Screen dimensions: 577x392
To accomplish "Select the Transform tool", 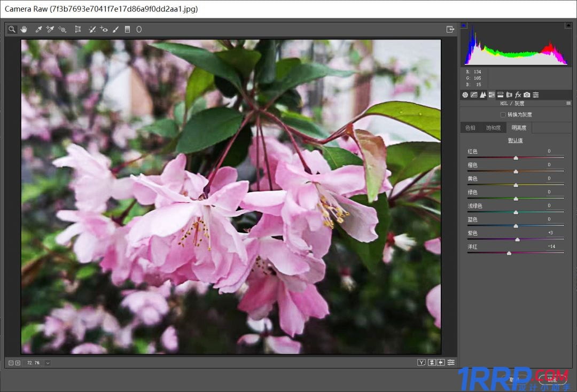I will [78, 29].
